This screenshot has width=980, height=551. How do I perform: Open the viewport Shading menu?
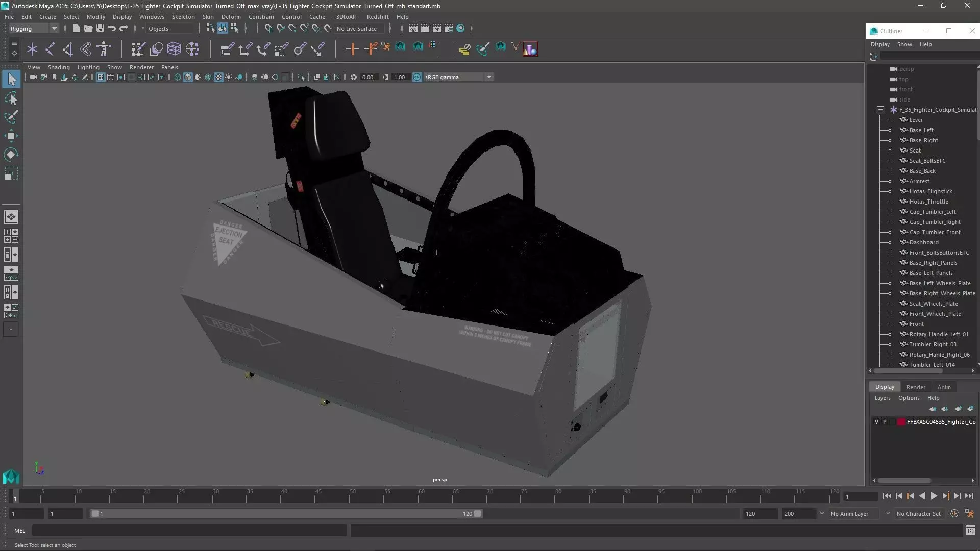point(59,67)
